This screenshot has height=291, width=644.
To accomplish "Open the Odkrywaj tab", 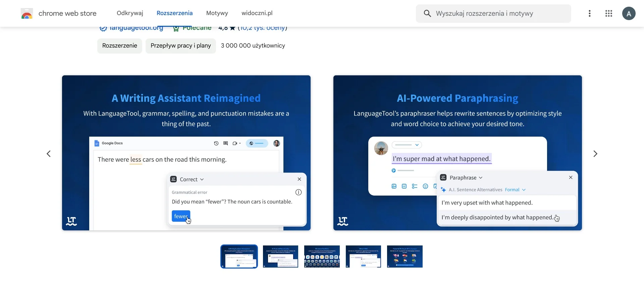I will point(130,13).
